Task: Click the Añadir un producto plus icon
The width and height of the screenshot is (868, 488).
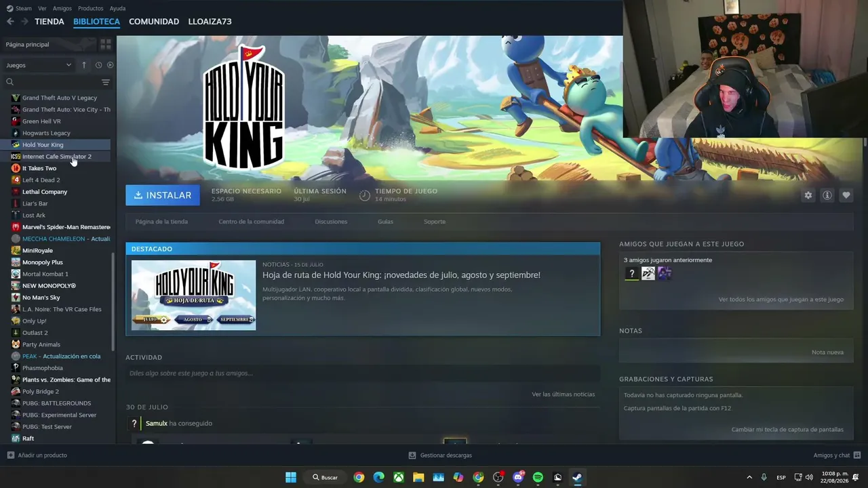Action: point(10,455)
